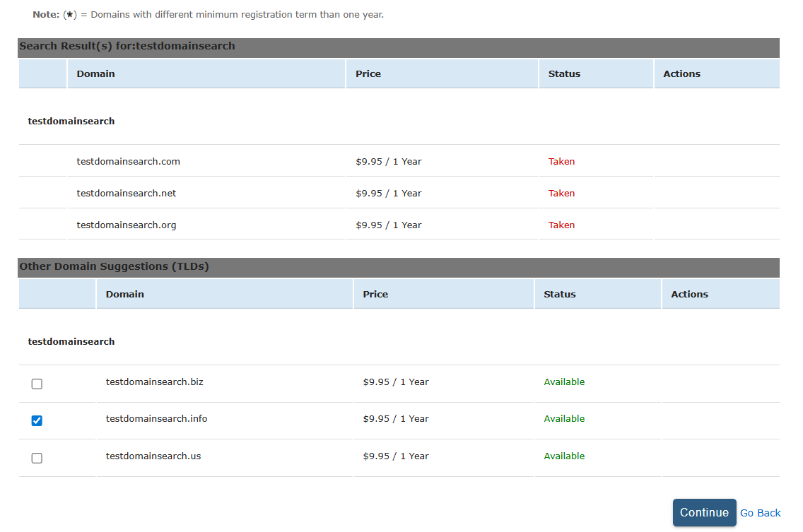Click the Taken status for testdomainsearch.com
The image size is (803, 532).
[561, 161]
